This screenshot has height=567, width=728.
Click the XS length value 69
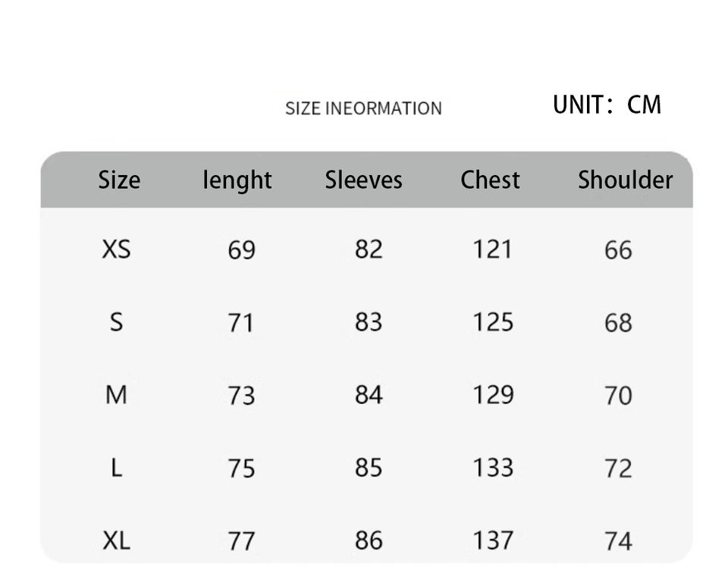click(241, 249)
